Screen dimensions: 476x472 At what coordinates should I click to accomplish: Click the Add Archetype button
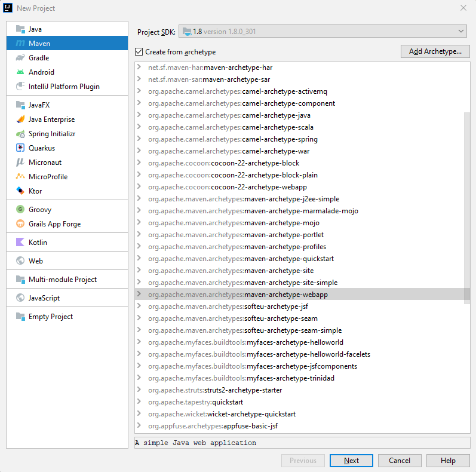click(x=435, y=51)
